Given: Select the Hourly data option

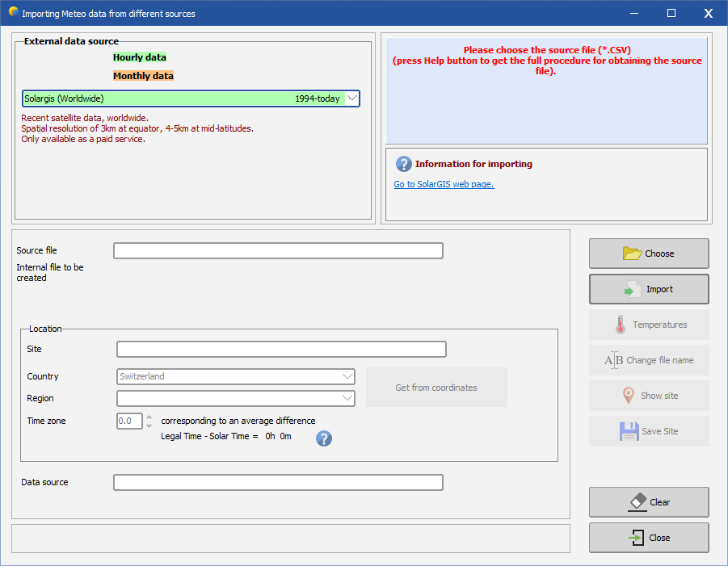Looking at the screenshot, I should click(140, 57).
